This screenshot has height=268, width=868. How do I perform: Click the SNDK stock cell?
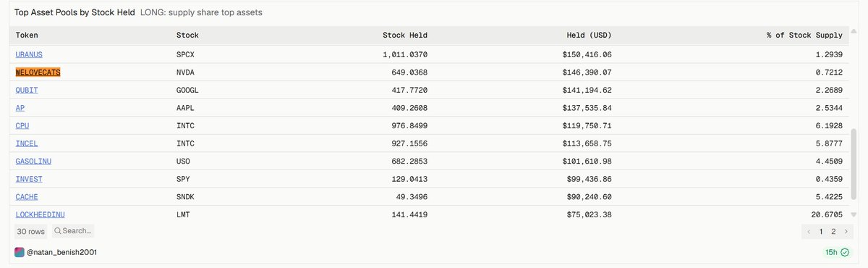coord(185,197)
